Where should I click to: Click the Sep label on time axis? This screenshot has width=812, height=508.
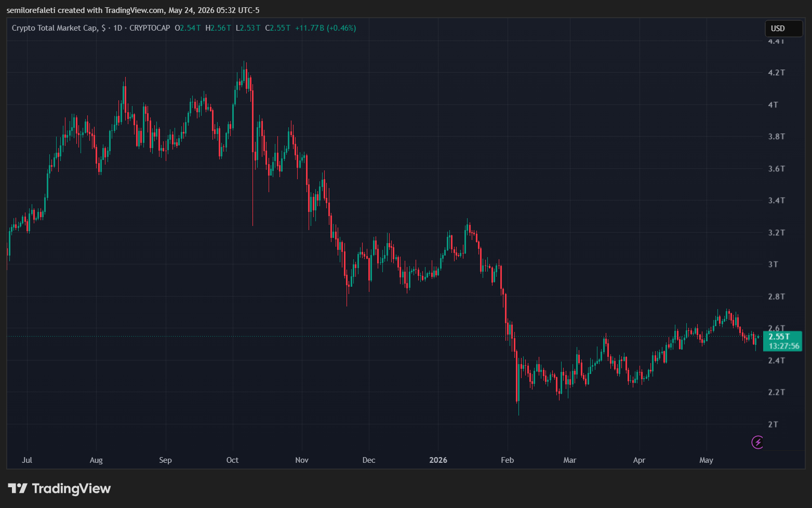point(165,460)
